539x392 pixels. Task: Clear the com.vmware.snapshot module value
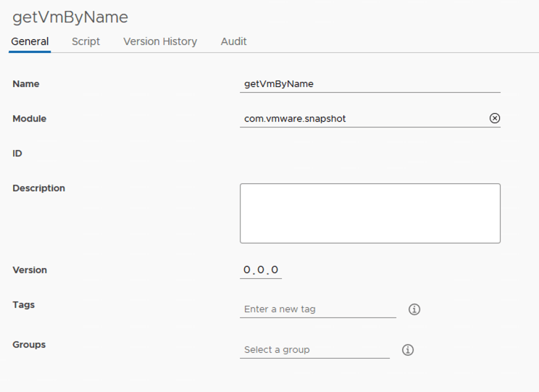pos(495,118)
